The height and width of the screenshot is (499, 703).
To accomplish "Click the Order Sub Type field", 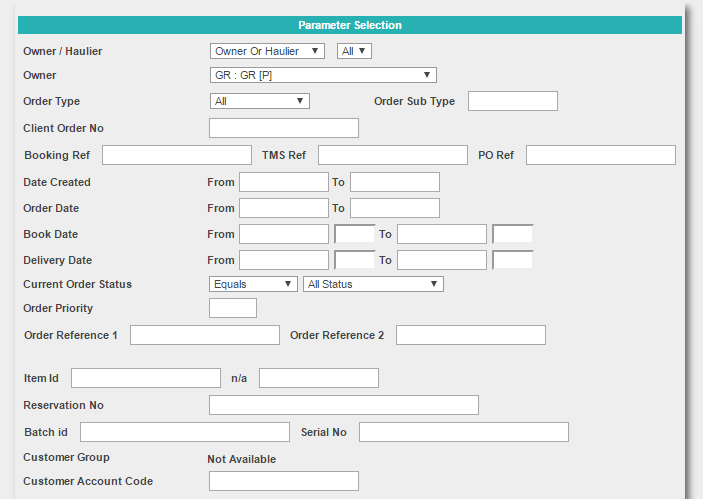I will [513, 101].
